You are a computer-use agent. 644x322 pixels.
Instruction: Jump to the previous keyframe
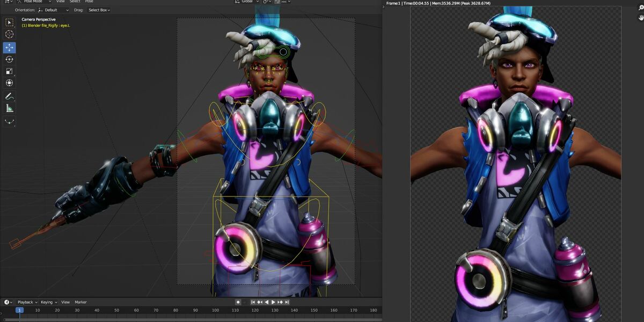tap(260, 302)
